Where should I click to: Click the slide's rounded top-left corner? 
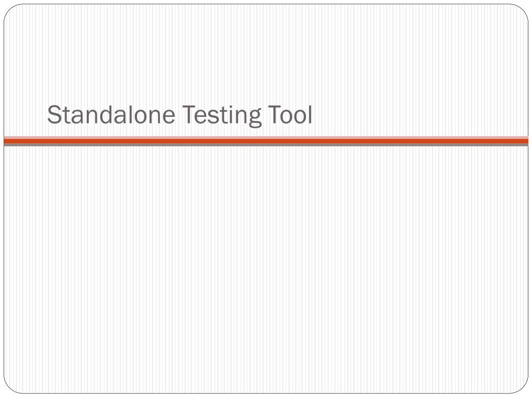click(10, 10)
